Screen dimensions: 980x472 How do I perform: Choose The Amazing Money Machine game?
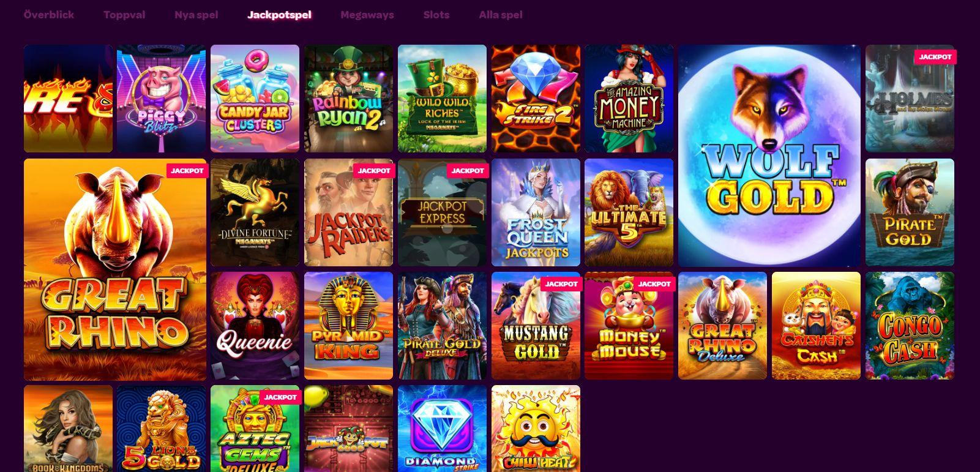pyautogui.click(x=629, y=99)
